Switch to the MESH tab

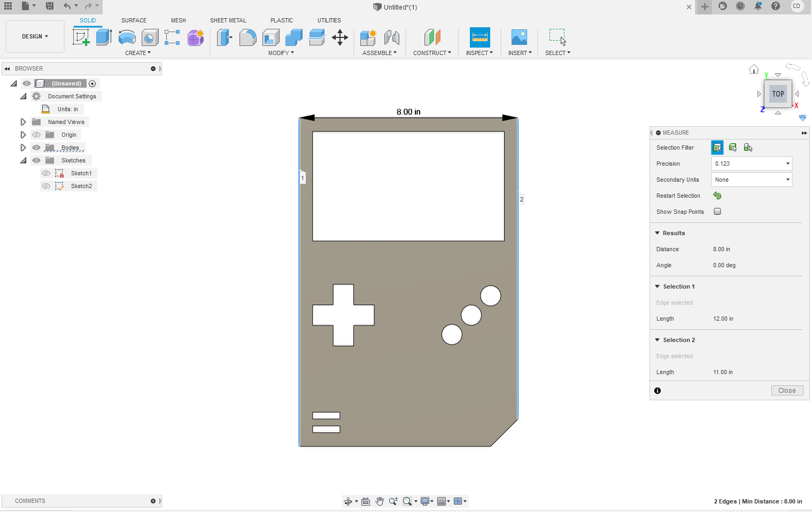pyautogui.click(x=179, y=20)
